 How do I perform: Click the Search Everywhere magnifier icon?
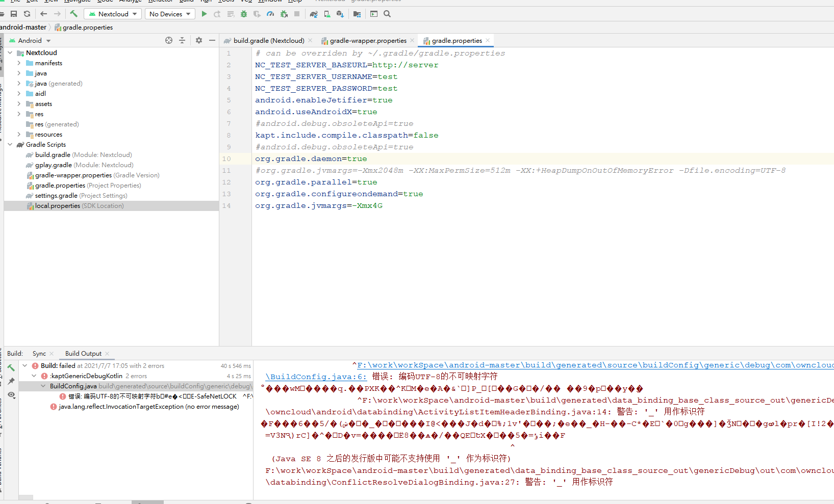[387, 14]
